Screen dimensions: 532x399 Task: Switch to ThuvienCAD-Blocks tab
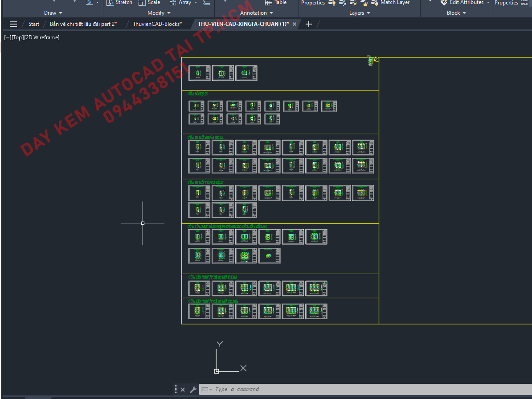(157, 24)
